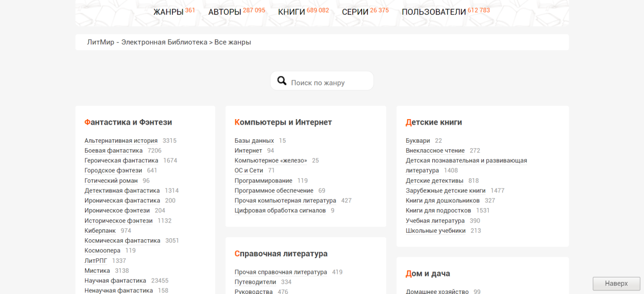Select the Базы данных genre link
This screenshot has width=644, height=294.
point(254,141)
